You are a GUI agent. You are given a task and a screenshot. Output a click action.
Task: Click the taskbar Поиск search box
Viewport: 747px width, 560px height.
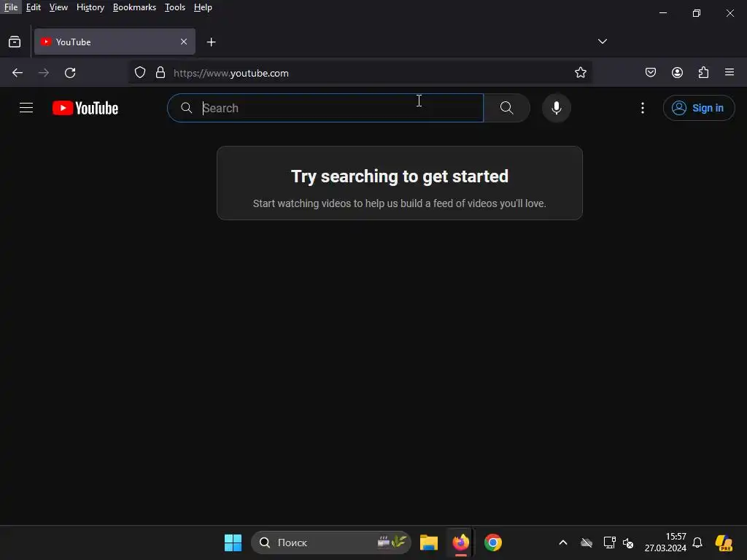click(331, 542)
